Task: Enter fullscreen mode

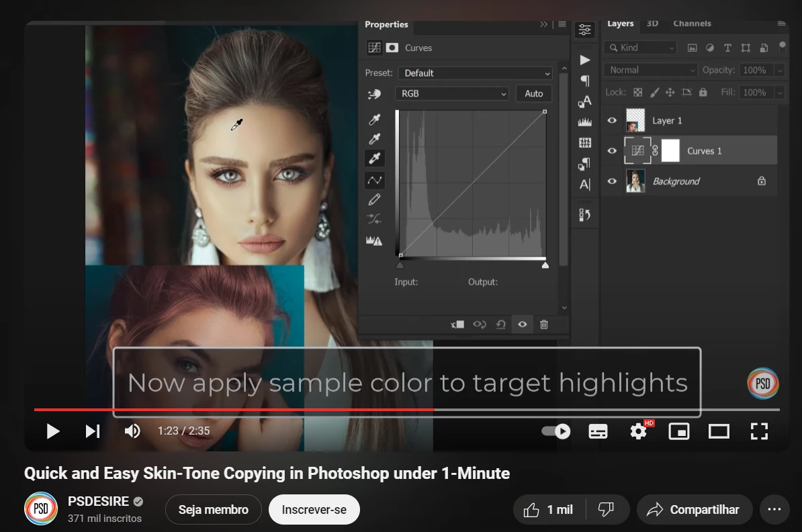Action: 759,432
